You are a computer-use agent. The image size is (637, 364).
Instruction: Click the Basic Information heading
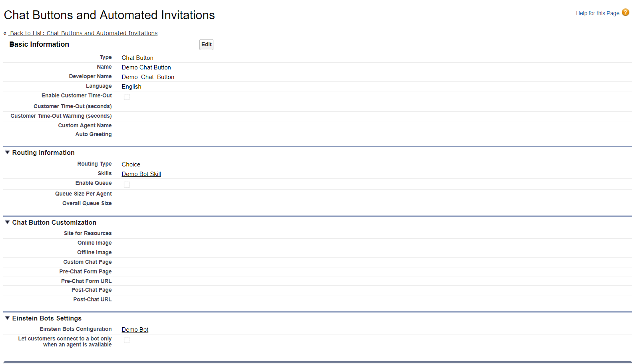tap(39, 44)
